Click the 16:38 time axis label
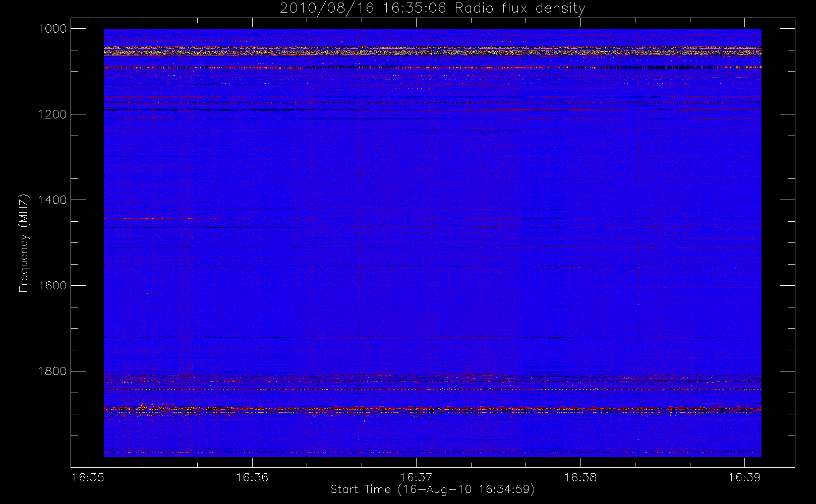 click(x=580, y=477)
